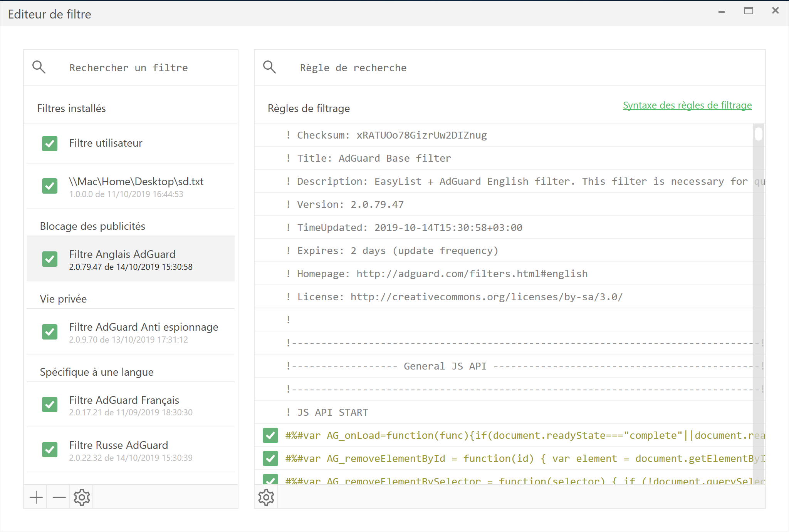This screenshot has height=532, width=789.
Task: Open filter list settings gear icon
Action: 82,497
